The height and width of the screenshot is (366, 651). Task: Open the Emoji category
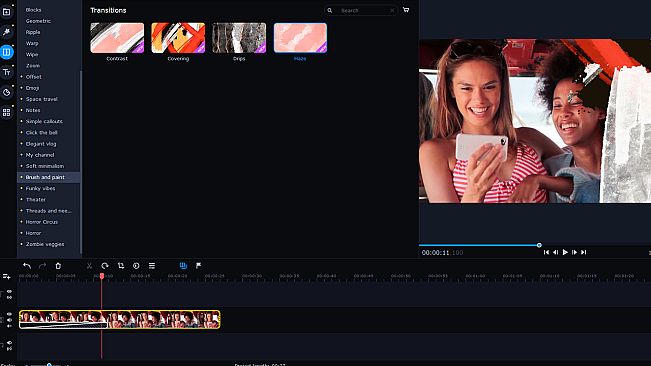(x=32, y=88)
